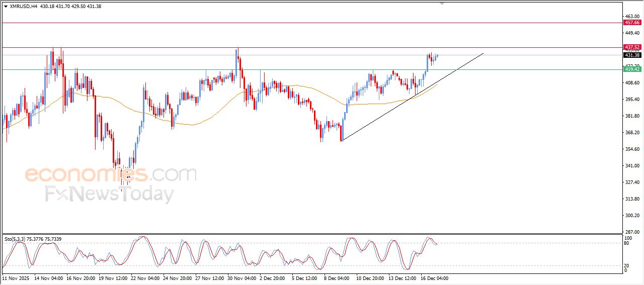
Task: Click the 431.38 current price label
Action: point(631,55)
